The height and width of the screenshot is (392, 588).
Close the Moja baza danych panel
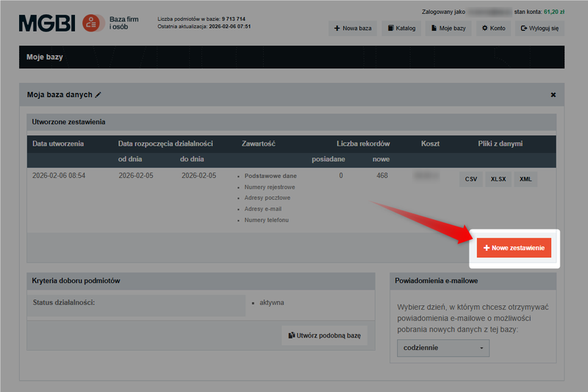pyautogui.click(x=553, y=95)
